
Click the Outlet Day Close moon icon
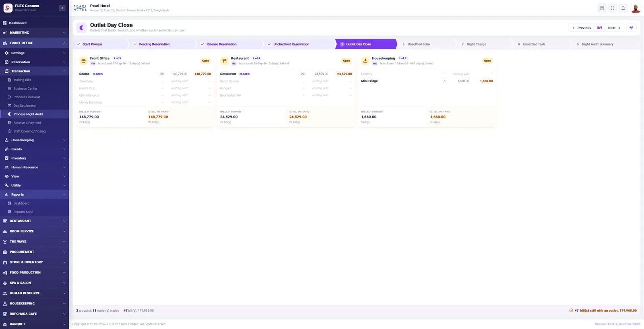pyautogui.click(x=81, y=27)
